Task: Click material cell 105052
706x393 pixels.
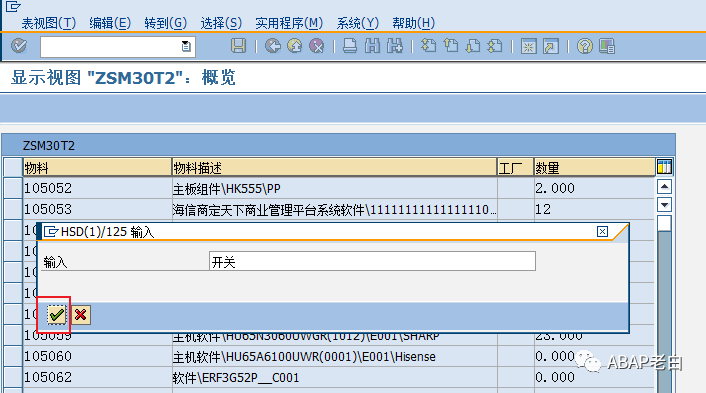Action: tap(97, 188)
